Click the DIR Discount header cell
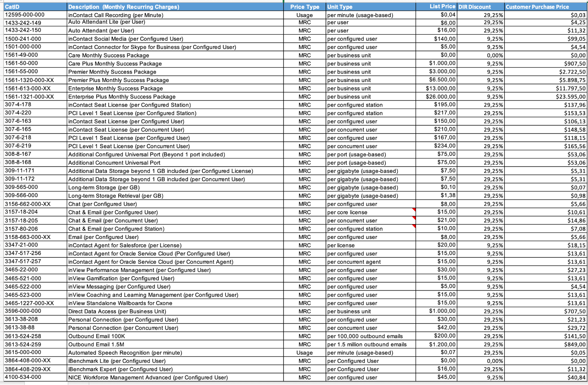This screenshot has height=385, width=588. 480,7
